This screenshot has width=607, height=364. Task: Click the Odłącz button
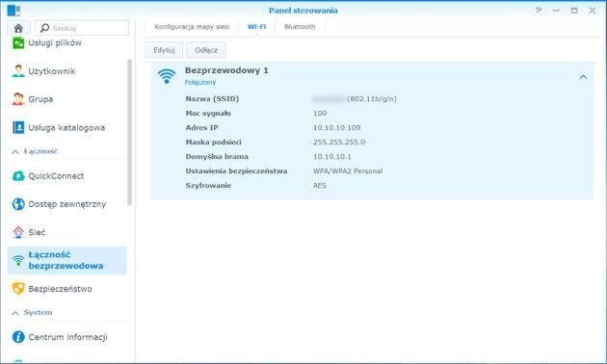[206, 50]
